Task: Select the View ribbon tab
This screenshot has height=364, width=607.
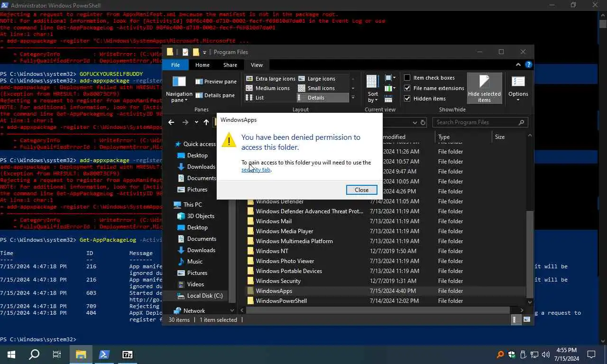Action: (257, 65)
